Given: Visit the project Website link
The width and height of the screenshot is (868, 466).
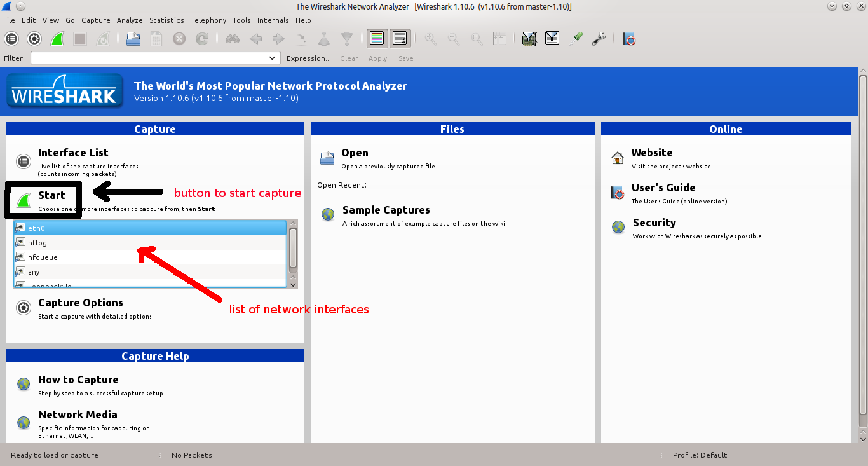Looking at the screenshot, I should point(652,153).
